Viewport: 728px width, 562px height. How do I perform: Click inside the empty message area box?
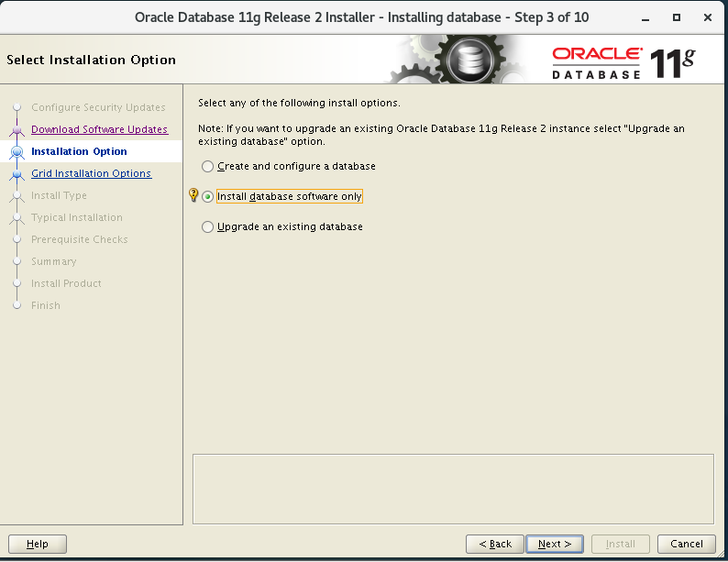pos(453,490)
